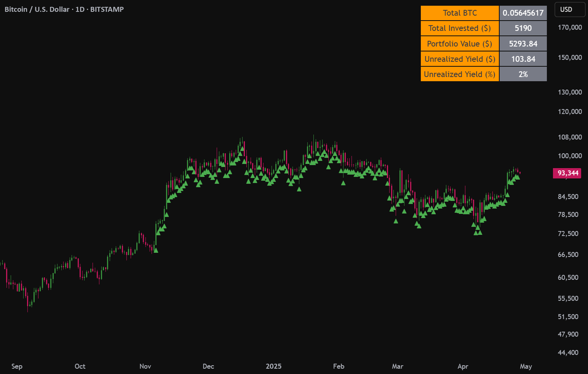The height and width of the screenshot is (374, 588).
Task: Select the 2025 label on the time axis
Action: point(273,366)
